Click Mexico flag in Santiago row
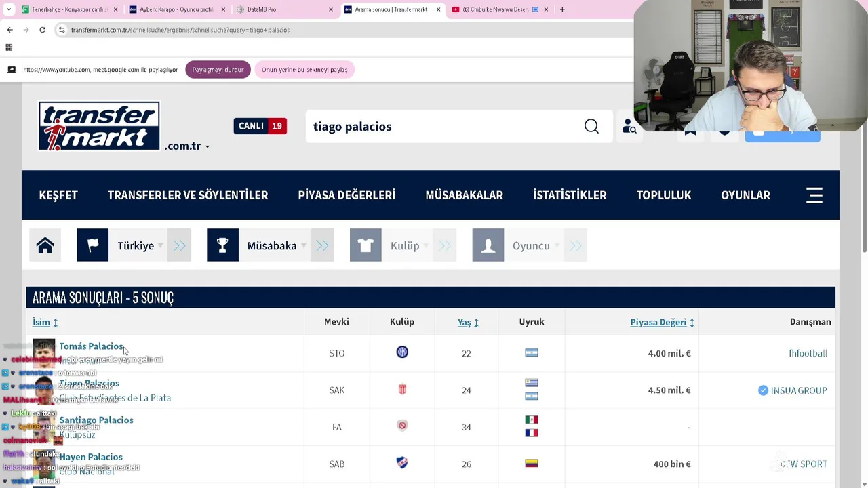This screenshot has height=488, width=868. pos(532,420)
